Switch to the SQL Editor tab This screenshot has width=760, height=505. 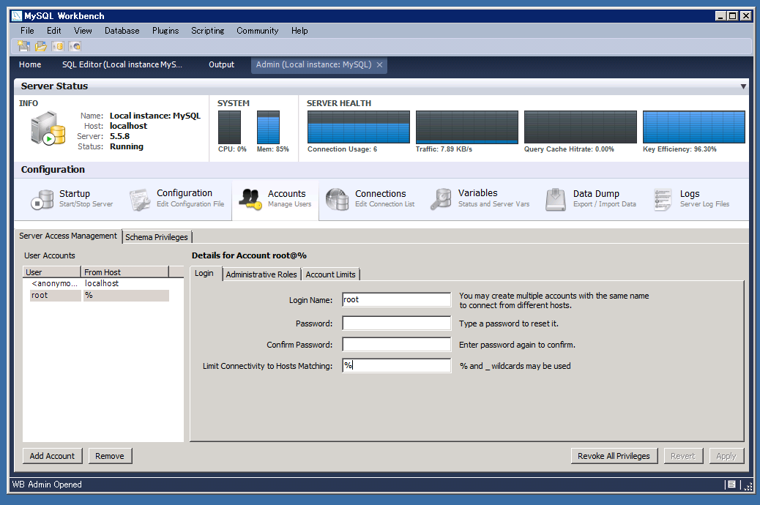pos(122,64)
